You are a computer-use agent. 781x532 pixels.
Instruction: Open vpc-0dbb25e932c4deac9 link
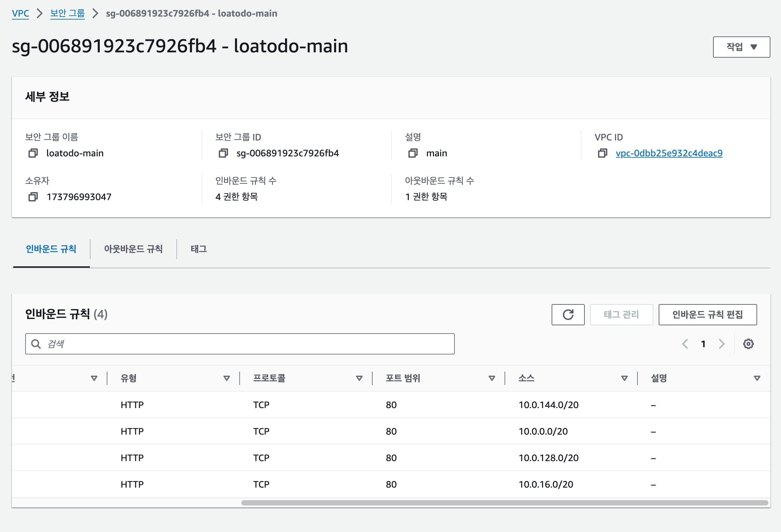[x=669, y=153]
